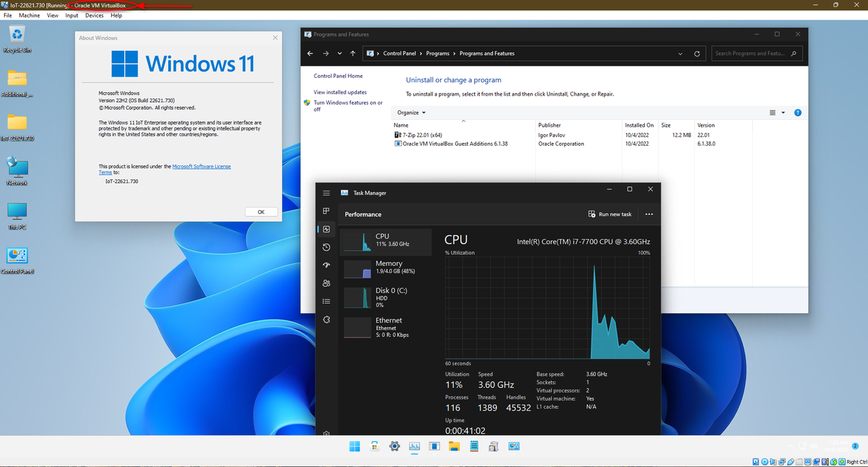Select Recycle Bin desktop icon
The width and height of the screenshot is (868, 467).
(17, 39)
